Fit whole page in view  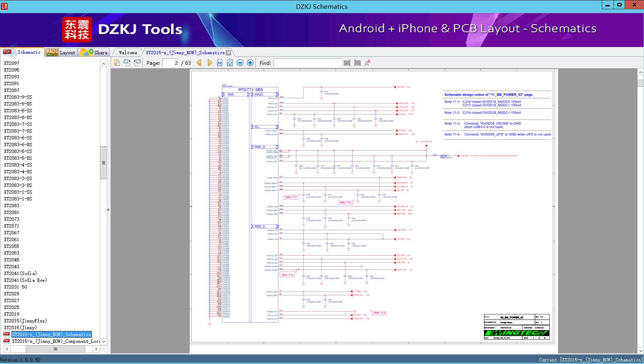(x=230, y=63)
